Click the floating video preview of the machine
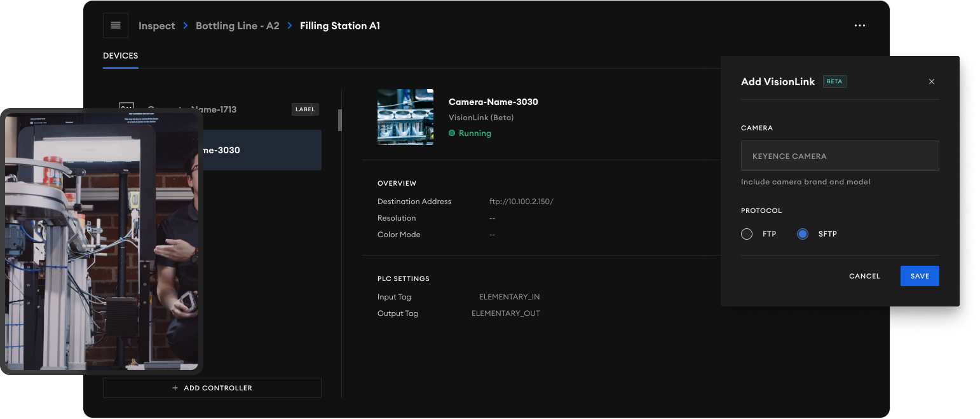Viewport: 980px width, 419px height. pyautogui.click(x=102, y=242)
